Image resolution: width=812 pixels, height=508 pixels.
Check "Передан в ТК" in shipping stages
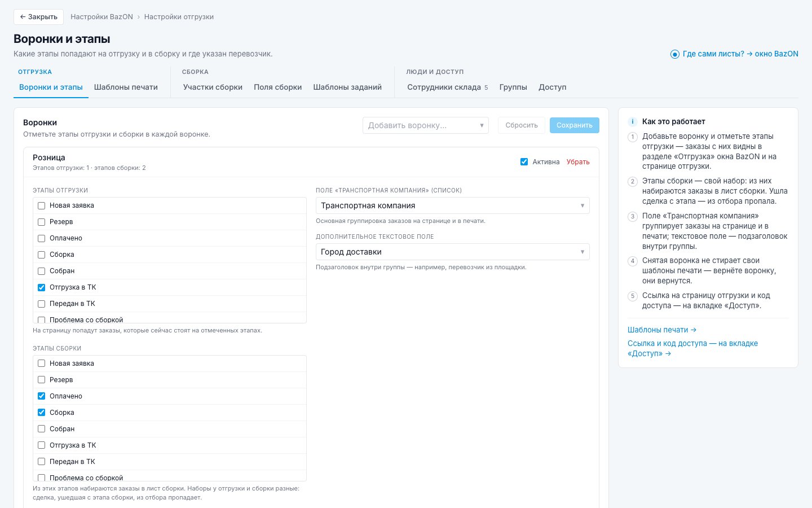pos(41,304)
